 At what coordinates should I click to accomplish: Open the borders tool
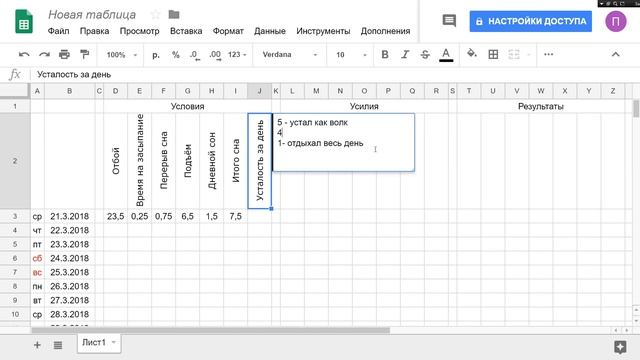tap(493, 54)
